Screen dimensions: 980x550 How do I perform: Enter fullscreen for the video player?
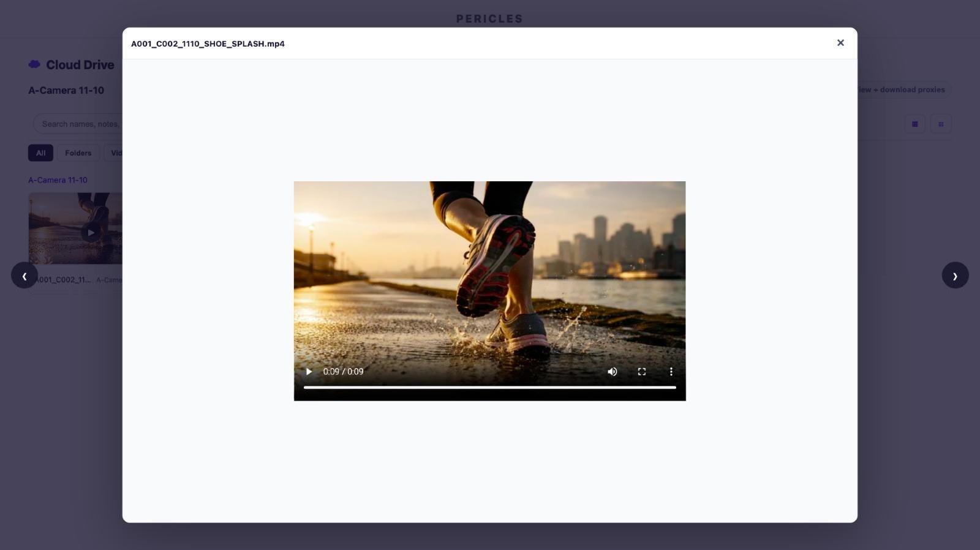641,372
